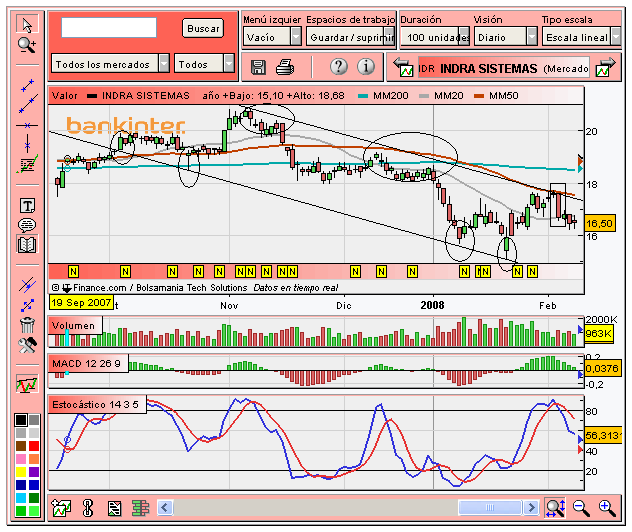Pick the red color swatch
This screenshot has height=532, width=632.
coord(34,446)
